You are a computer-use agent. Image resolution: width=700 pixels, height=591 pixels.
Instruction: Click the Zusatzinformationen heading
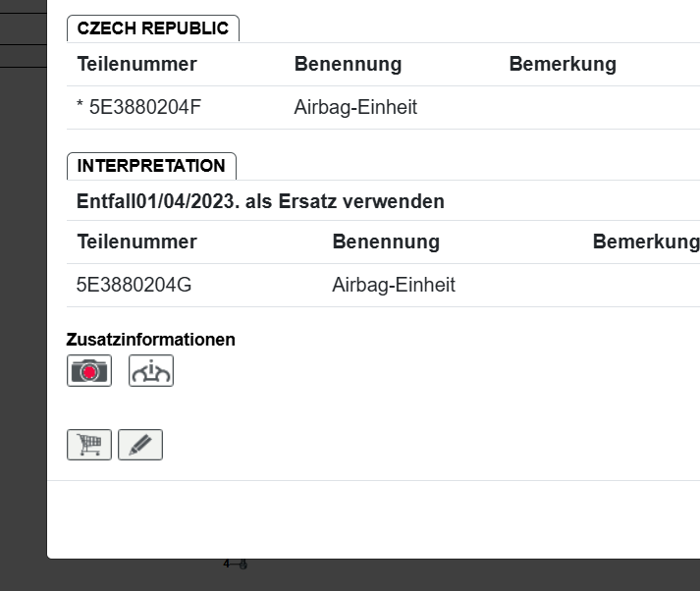click(150, 340)
